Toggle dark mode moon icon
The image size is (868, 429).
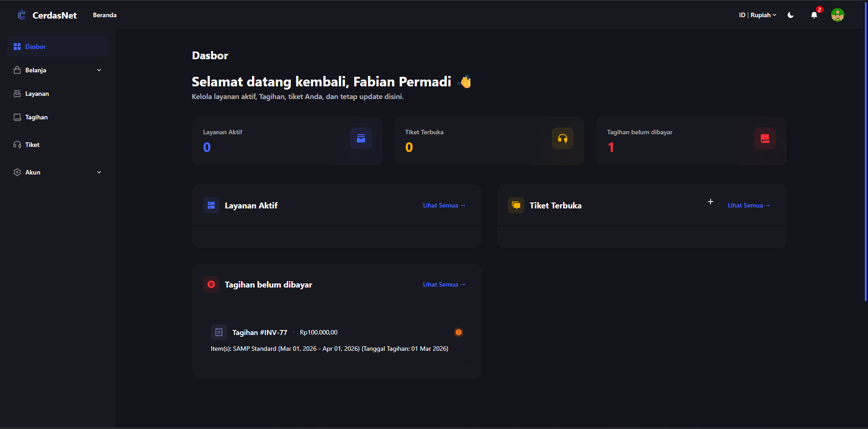pyautogui.click(x=791, y=15)
